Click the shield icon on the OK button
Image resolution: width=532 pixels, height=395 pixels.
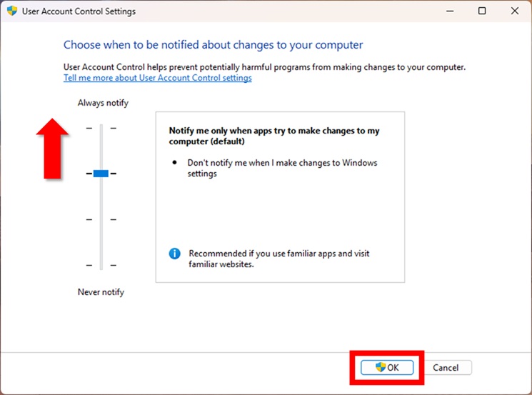point(381,367)
